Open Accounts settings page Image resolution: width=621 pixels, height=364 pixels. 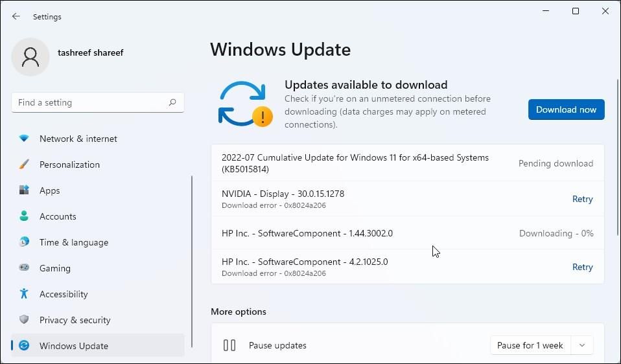tap(97, 216)
